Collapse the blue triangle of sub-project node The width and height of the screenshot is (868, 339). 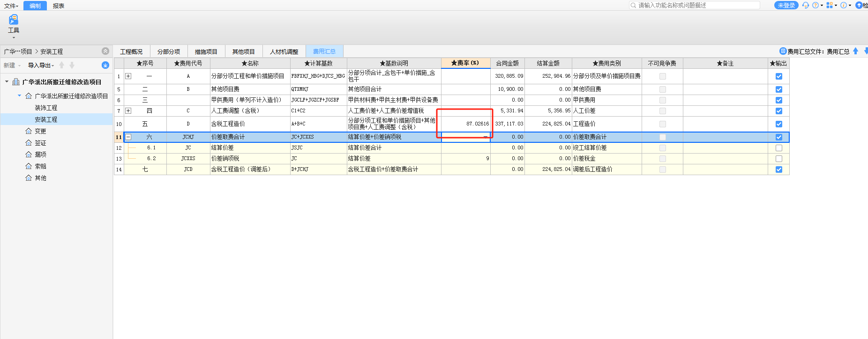point(19,96)
